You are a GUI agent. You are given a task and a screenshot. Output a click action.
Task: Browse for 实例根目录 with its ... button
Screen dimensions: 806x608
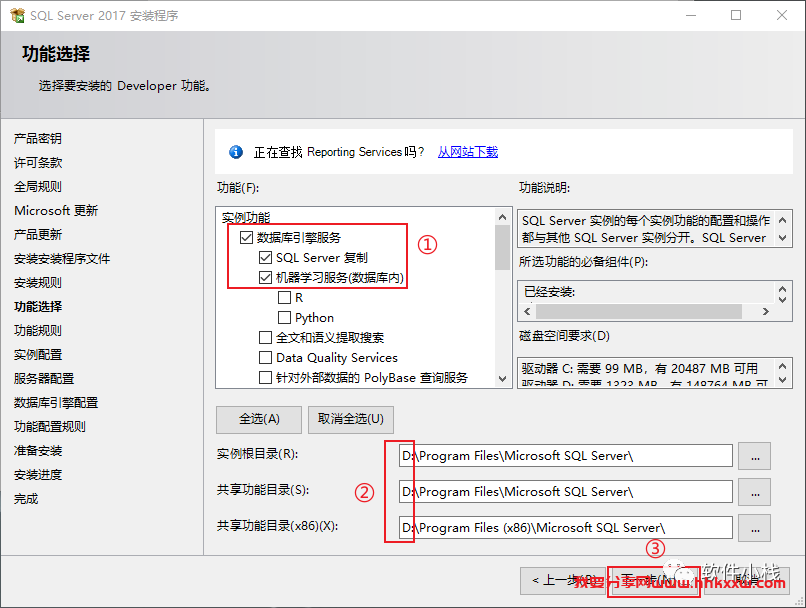tap(754, 456)
